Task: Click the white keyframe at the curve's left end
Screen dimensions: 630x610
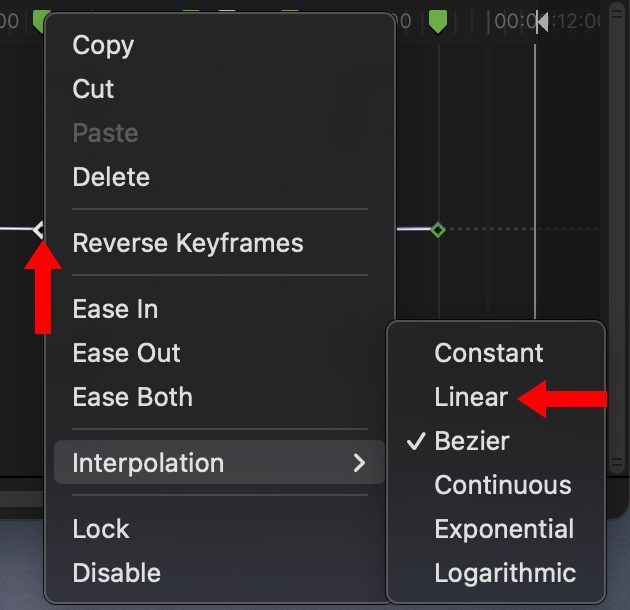Action: click(39, 230)
